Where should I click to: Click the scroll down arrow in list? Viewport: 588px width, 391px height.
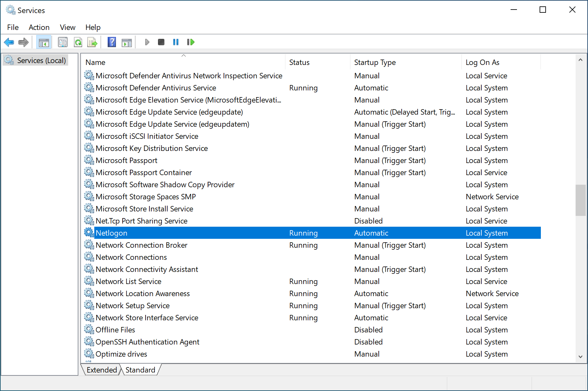pyautogui.click(x=580, y=357)
